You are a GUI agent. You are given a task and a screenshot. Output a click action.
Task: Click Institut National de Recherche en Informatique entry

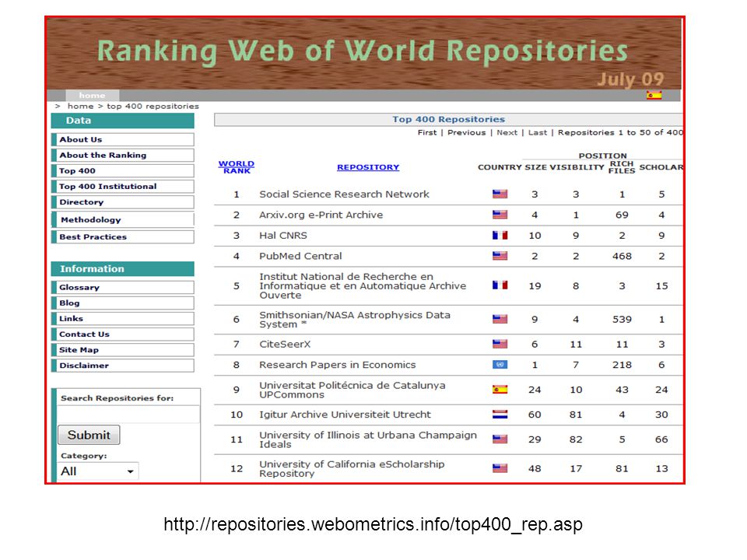pyautogui.click(x=363, y=285)
